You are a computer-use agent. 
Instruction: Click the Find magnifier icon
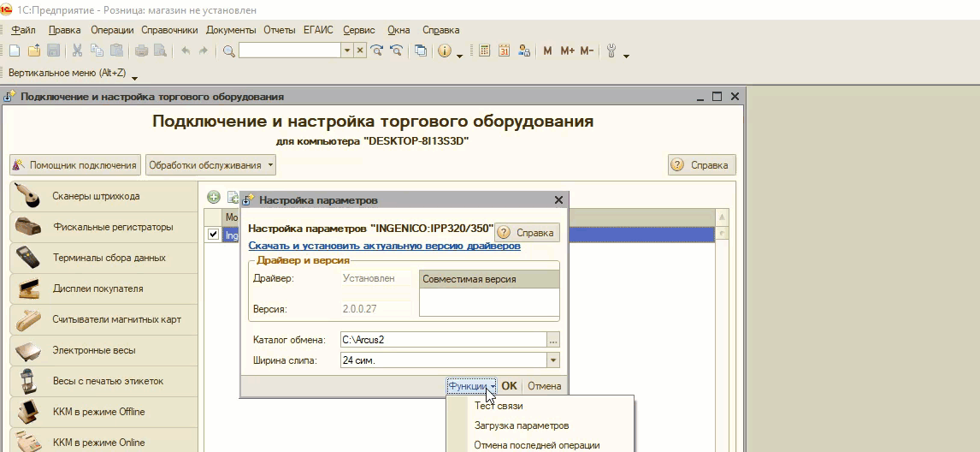coord(228,51)
